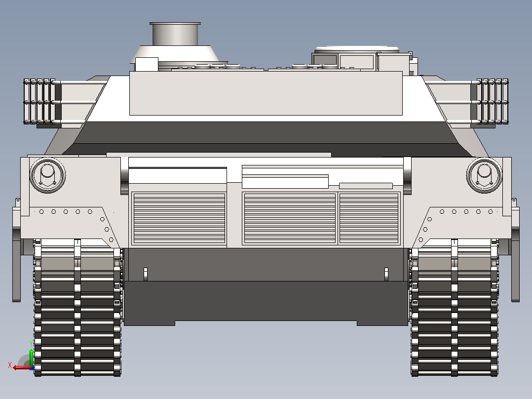Click the left turret storage rack railing
This screenshot has width=532, height=399.
(x=42, y=102)
